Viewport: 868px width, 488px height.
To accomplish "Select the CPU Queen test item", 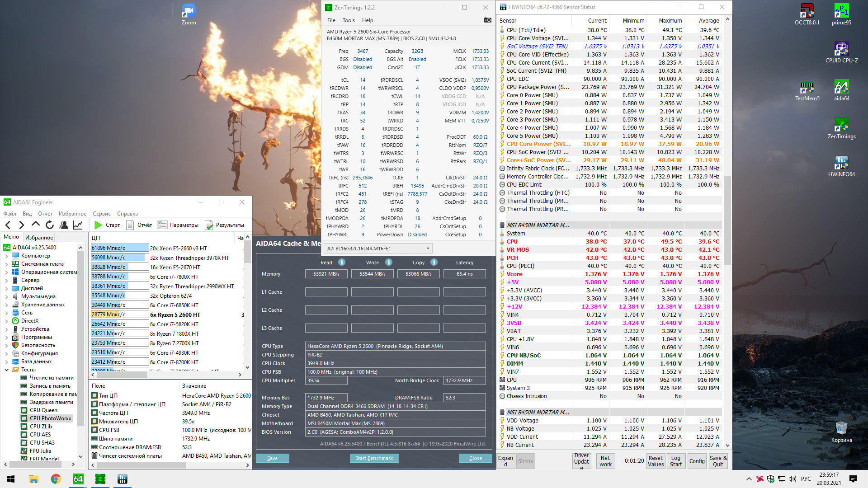I will click(x=43, y=410).
